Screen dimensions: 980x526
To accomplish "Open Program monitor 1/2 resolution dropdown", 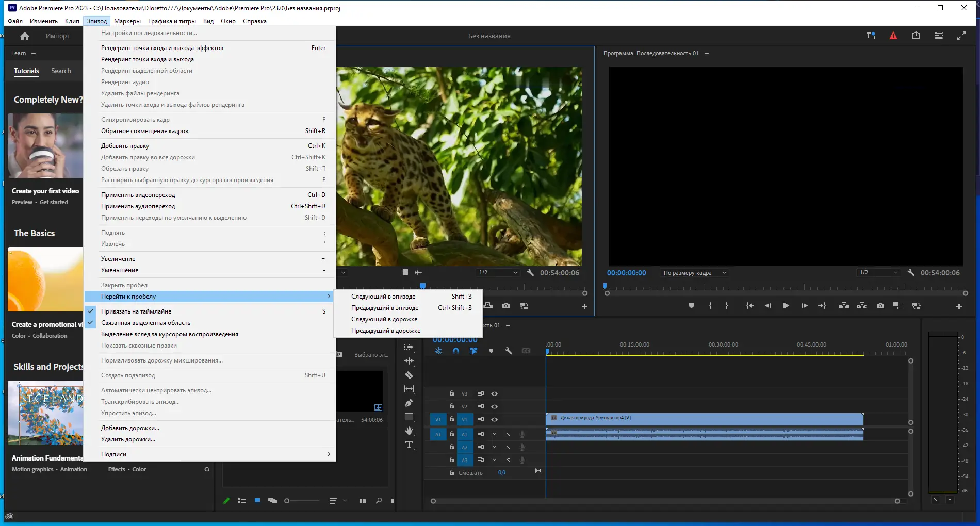I will pyautogui.click(x=878, y=273).
